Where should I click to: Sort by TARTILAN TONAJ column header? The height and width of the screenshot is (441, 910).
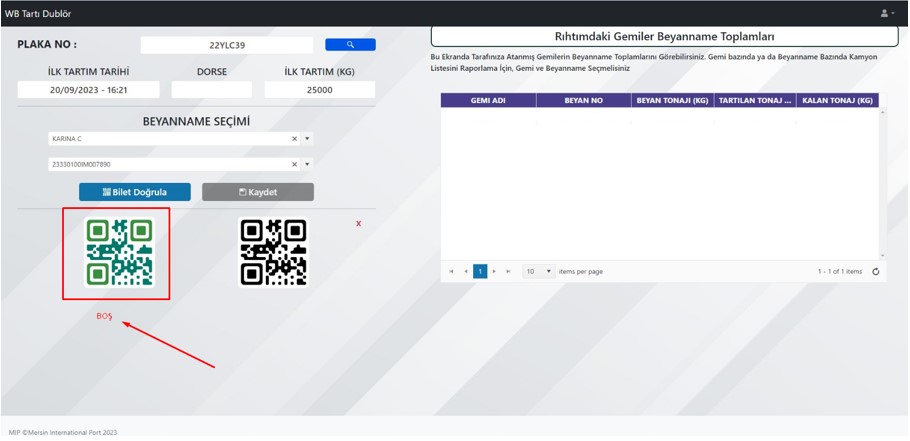[x=755, y=100]
